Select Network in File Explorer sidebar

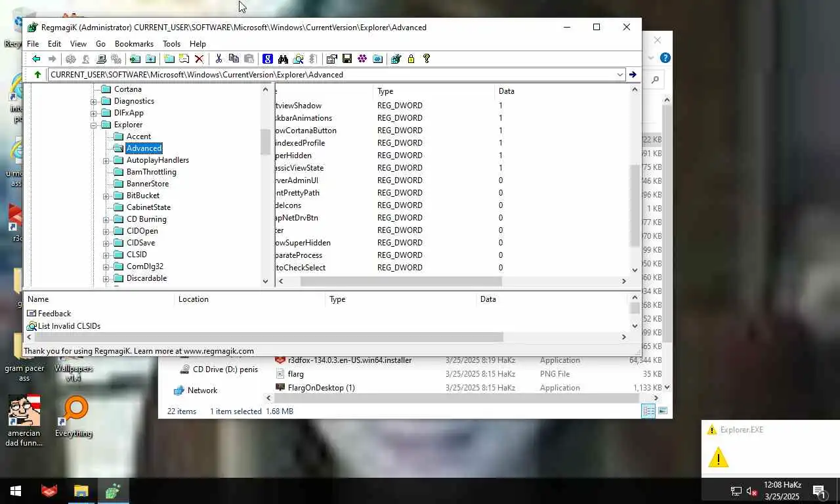coord(202,390)
